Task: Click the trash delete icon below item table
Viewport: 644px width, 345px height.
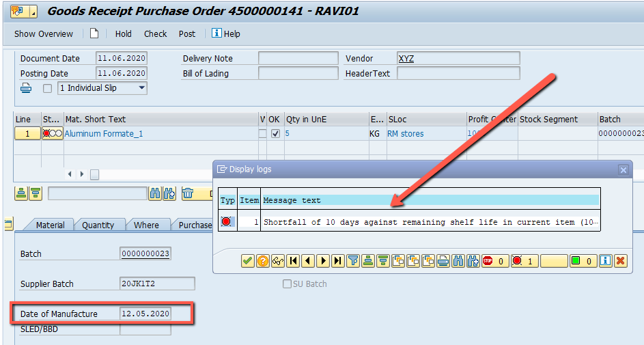Action: point(188,193)
